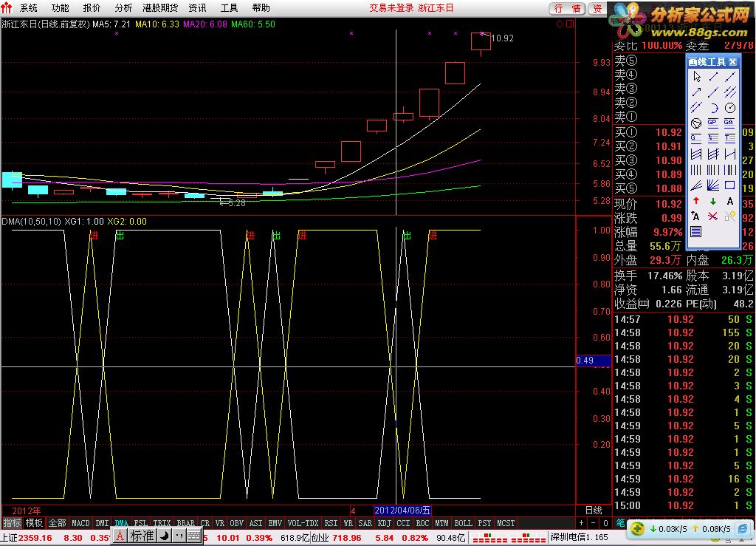Click the 交易未登录 login text
Image resolution: width=756 pixels, height=546 pixels.
pos(391,7)
